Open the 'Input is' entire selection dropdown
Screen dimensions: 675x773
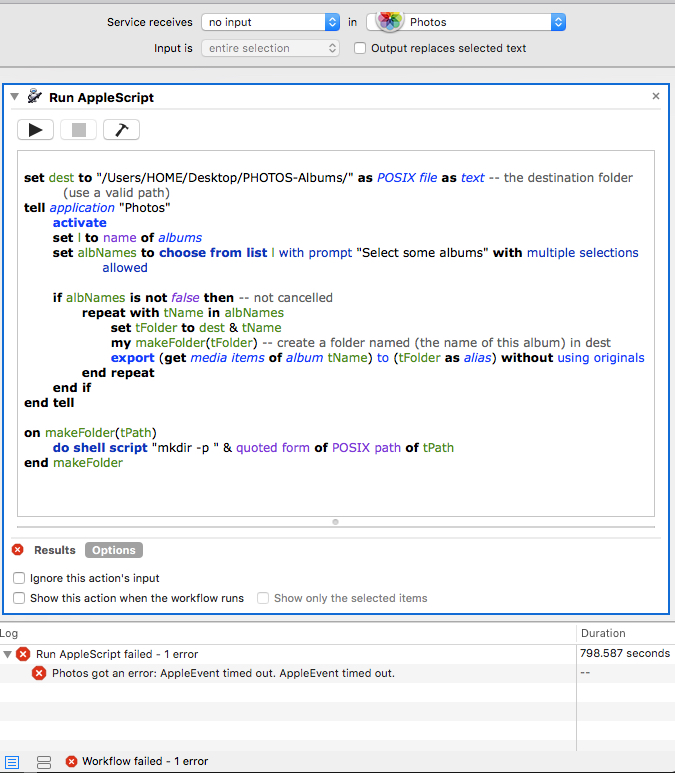[x=270, y=48]
